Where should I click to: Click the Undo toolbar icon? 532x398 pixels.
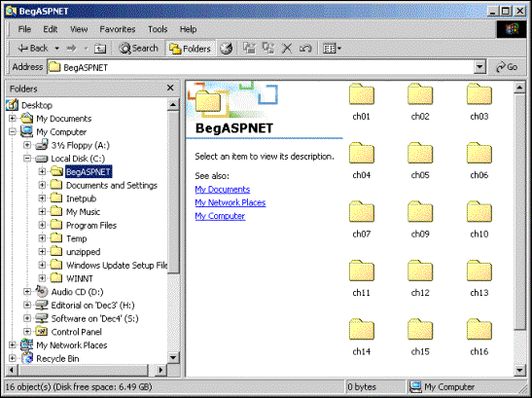(305, 49)
